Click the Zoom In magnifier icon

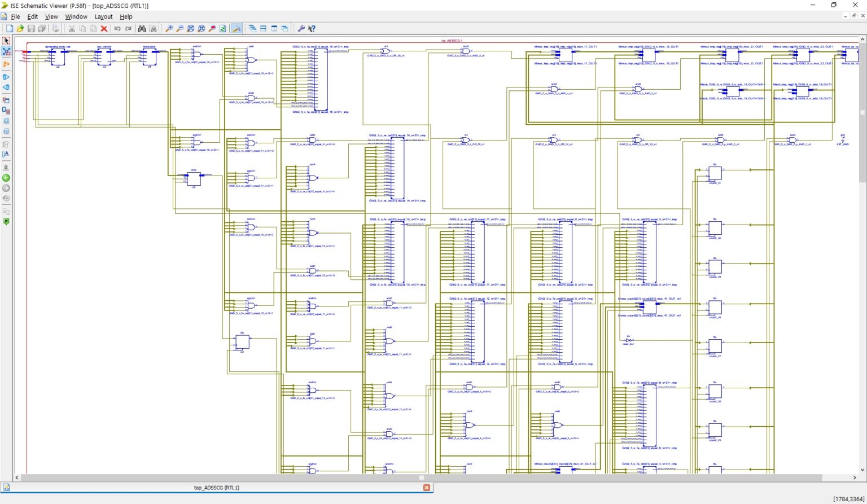[x=169, y=28]
